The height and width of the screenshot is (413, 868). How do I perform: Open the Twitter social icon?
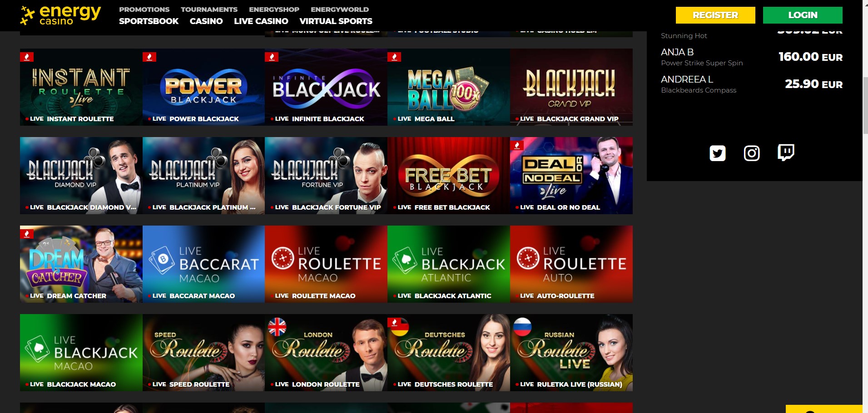pos(718,153)
